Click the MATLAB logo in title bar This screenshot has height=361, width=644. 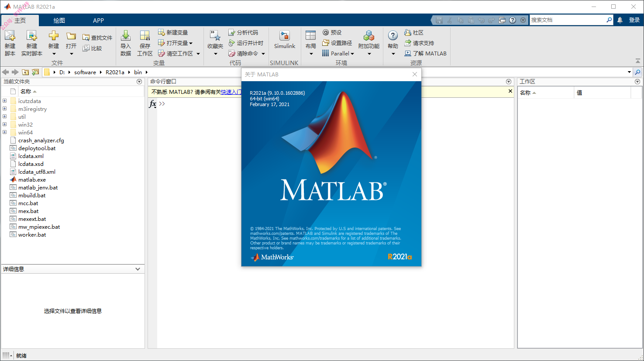coord(7,7)
